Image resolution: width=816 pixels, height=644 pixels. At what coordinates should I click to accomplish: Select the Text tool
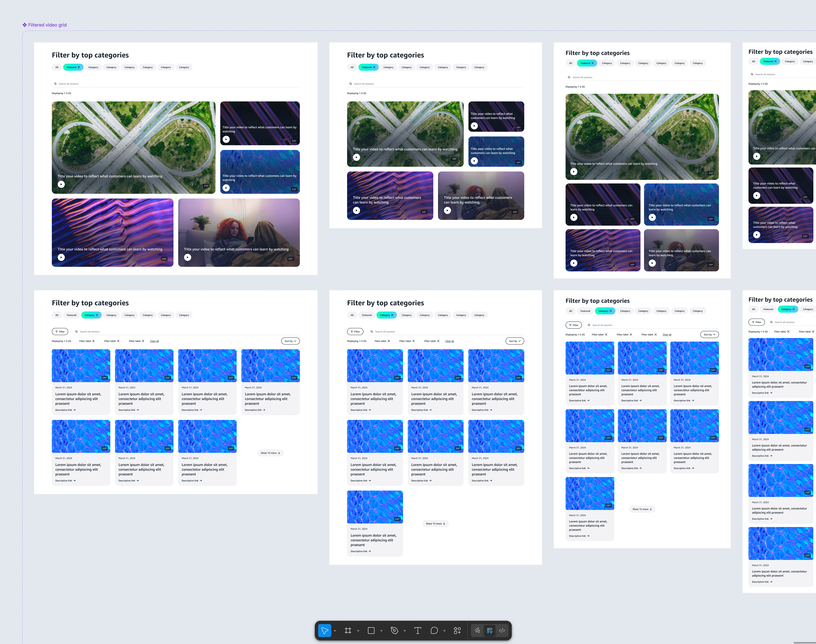[x=418, y=630]
